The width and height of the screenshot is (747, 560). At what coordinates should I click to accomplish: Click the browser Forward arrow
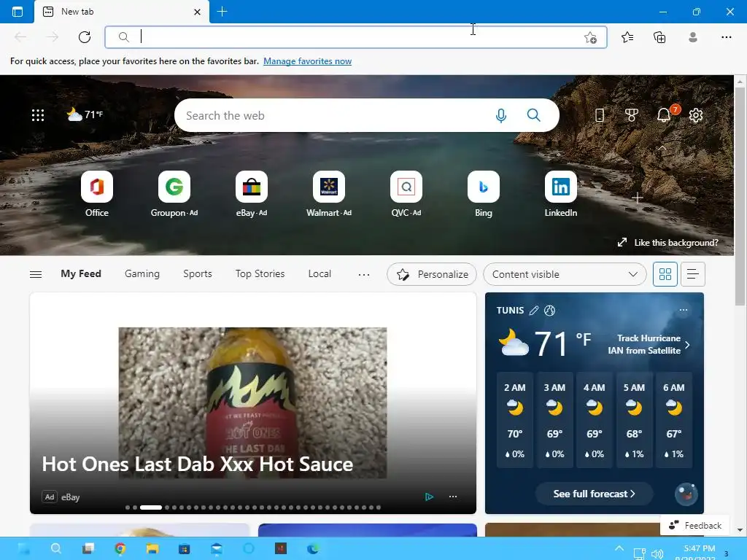52,37
